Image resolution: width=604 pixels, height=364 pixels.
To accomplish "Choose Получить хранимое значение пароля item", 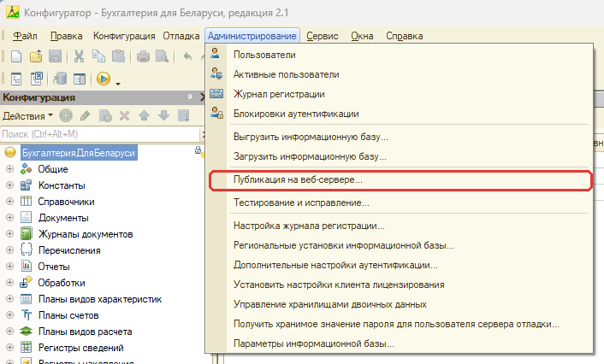I will (399, 324).
